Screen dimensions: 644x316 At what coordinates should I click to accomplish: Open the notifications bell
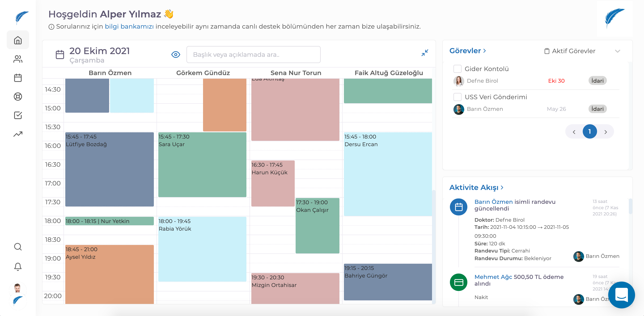(x=18, y=267)
